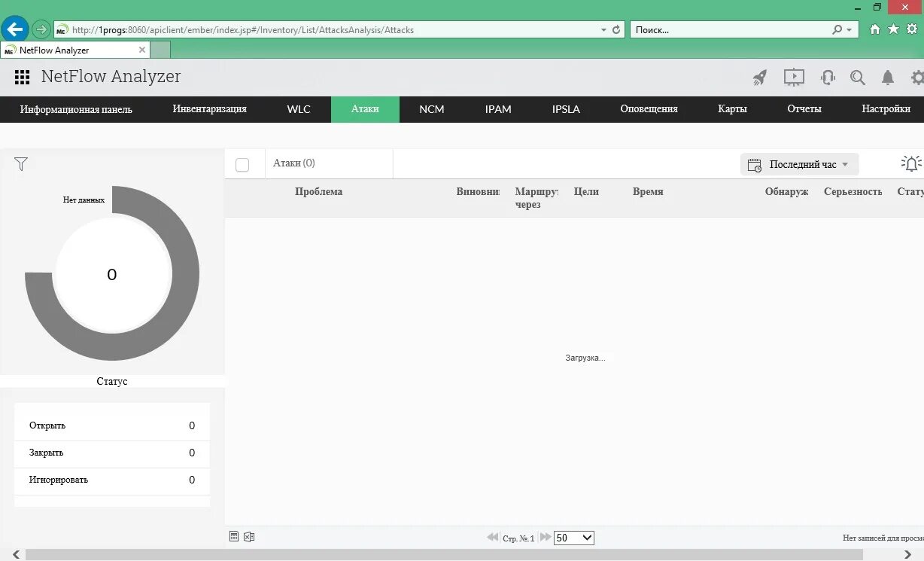This screenshot has height=561, width=924.
Task: Sort by the Виновник column header
Action: point(478,192)
